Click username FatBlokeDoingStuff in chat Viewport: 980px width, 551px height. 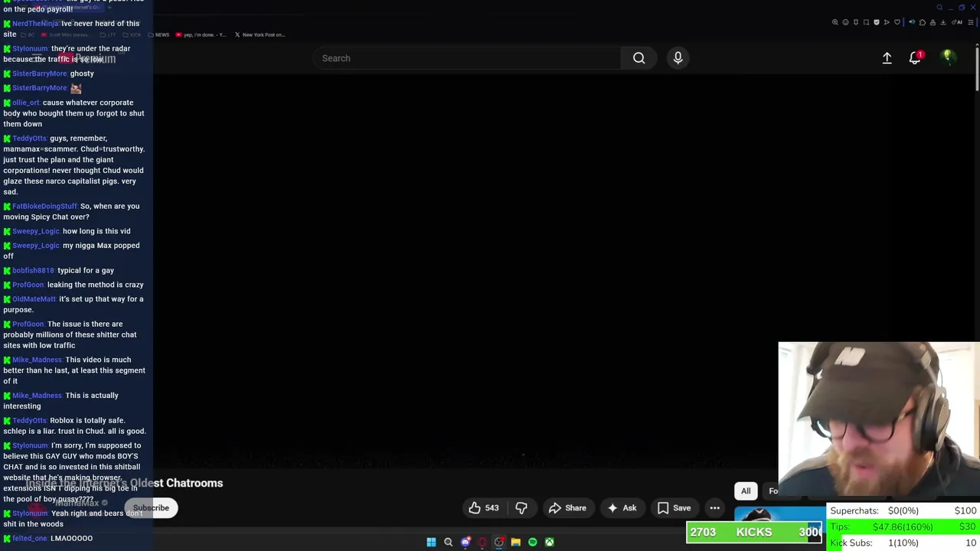coord(44,206)
